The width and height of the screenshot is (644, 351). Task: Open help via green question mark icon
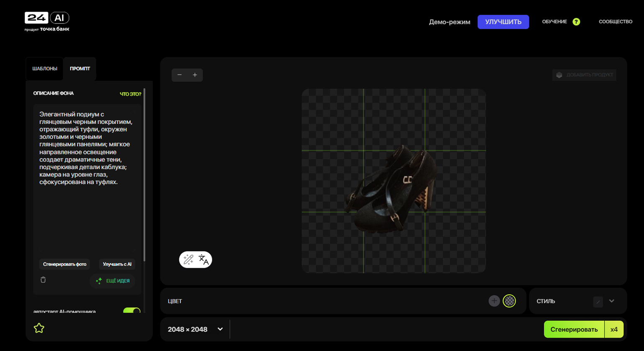click(x=576, y=22)
